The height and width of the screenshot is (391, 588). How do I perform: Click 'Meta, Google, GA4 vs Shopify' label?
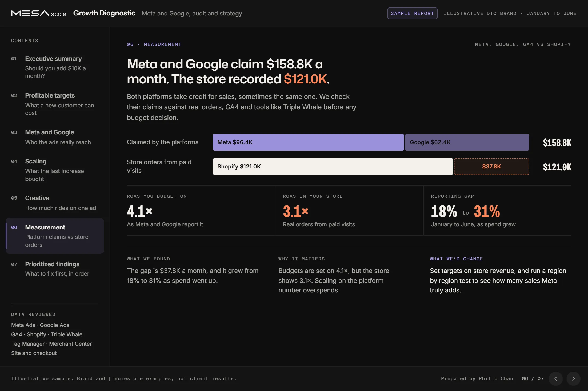[523, 44]
